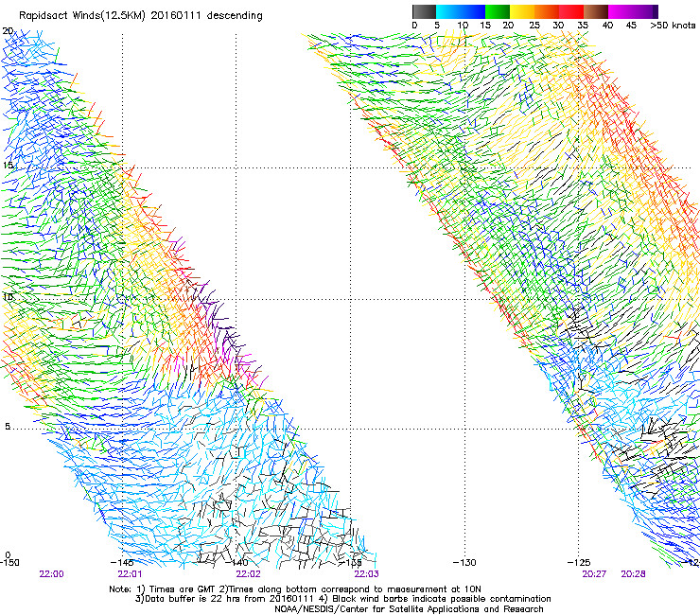Image resolution: width=700 pixels, height=615 pixels.
Task: Pick the yellow 20-25 knots legend color
Action: pyautogui.click(x=522, y=11)
